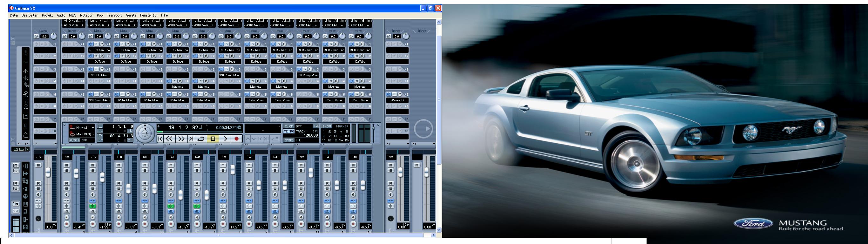Enable Read automation on channel 4
Viewport: 868px width, 244px height.
point(119,183)
